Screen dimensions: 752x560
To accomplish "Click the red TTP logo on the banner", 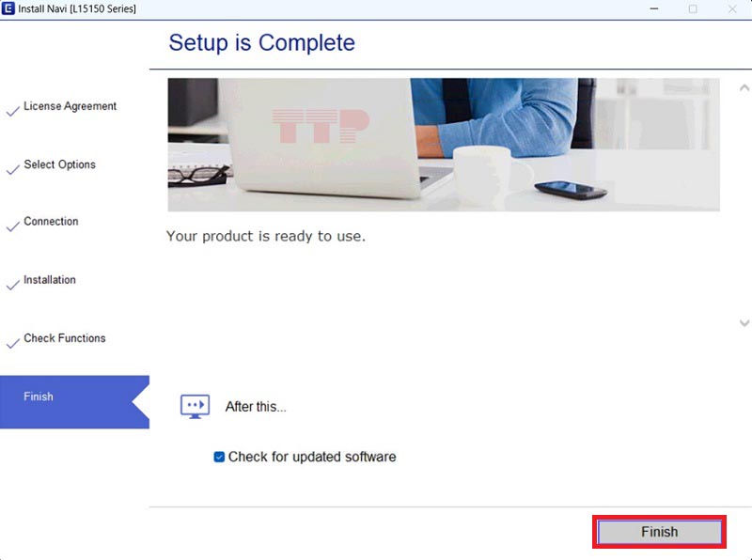I will tap(321, 124).
